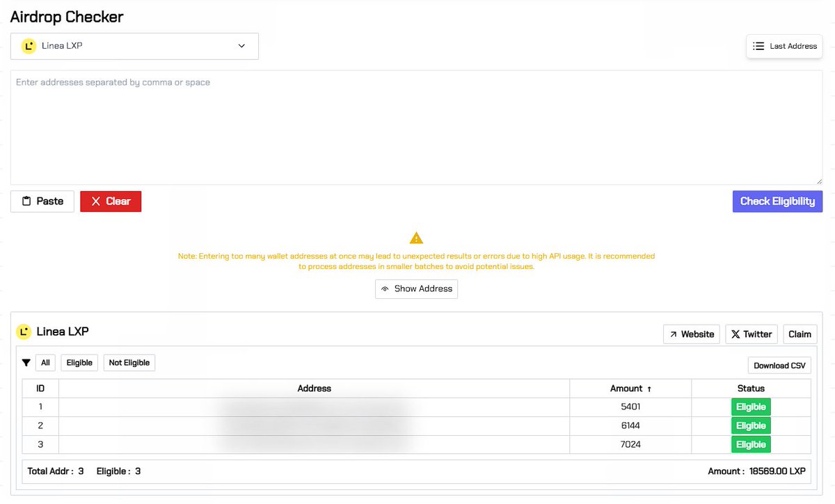Screen dimensions: 835x504
Task: Click Eligible badge in row 1
Action: click(751, 407)
